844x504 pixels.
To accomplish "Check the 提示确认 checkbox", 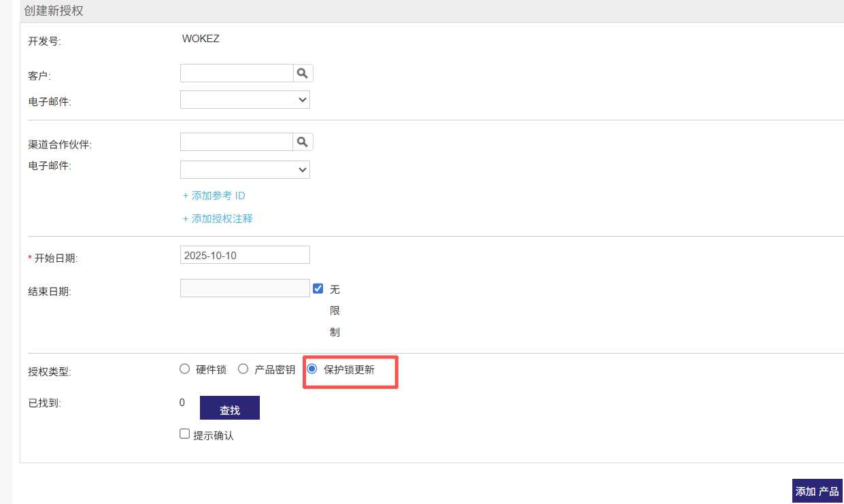I will tap(184, 434).
